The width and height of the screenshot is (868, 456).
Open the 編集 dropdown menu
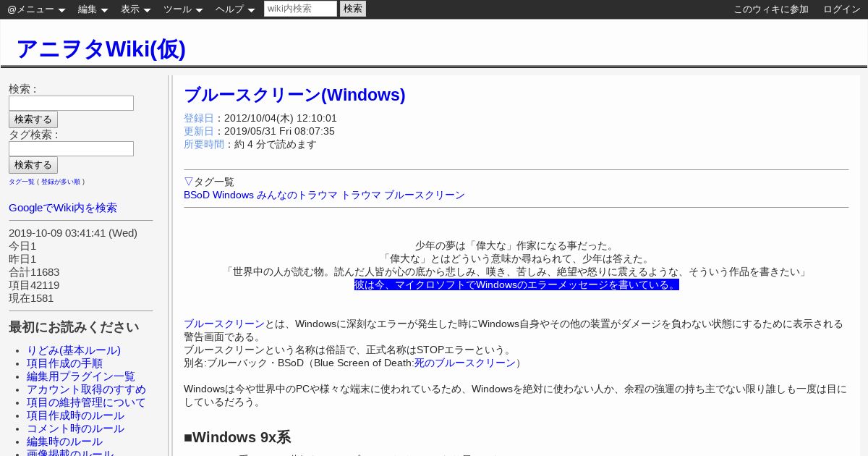pyautogui.click(x=93, y=9)
